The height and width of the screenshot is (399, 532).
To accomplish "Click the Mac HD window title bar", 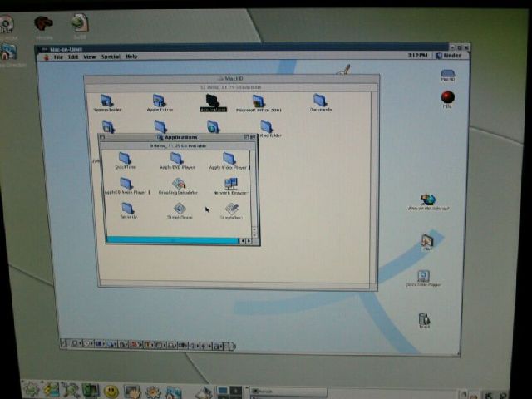I will pos(231,79).
